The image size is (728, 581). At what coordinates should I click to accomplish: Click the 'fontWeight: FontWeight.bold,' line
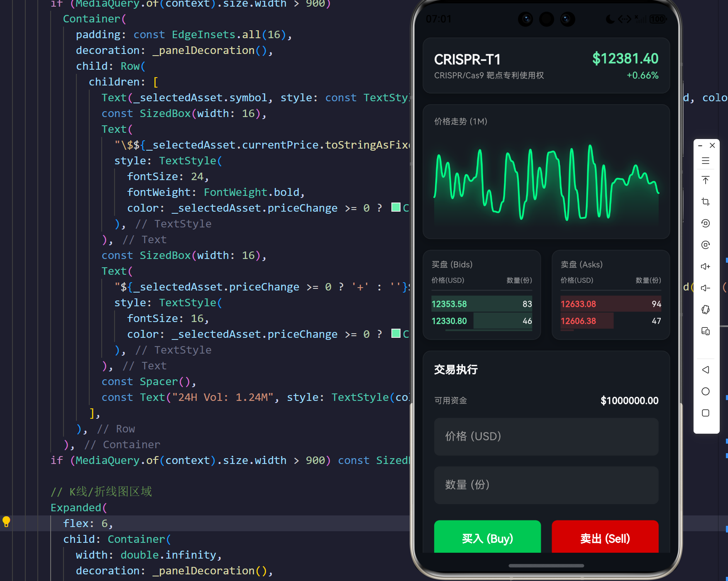tap(216, 193)
